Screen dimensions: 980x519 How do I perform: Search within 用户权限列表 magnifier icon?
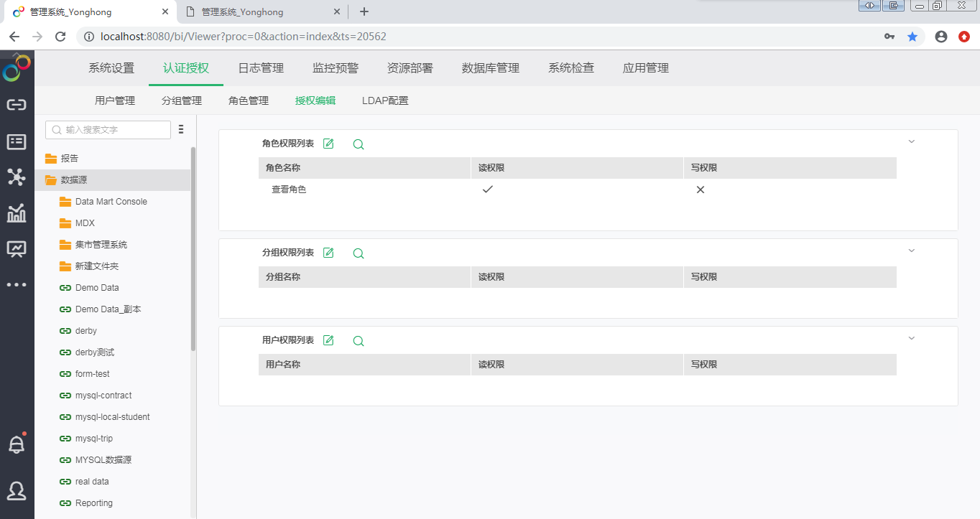(359, 341)
